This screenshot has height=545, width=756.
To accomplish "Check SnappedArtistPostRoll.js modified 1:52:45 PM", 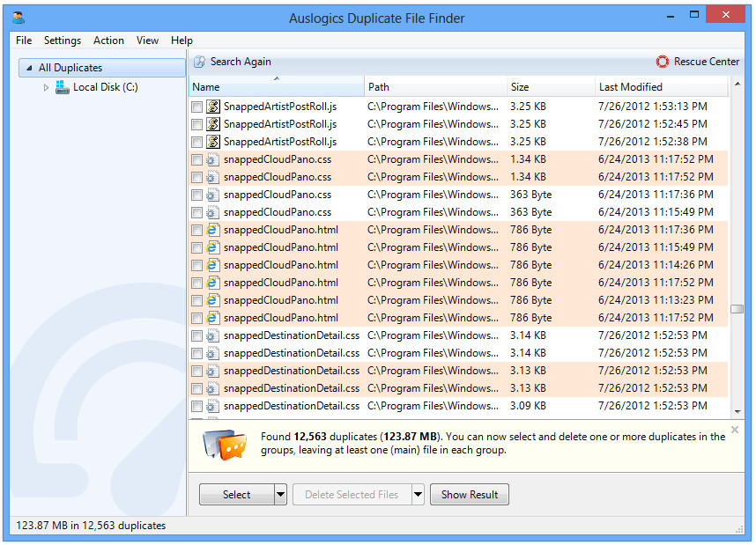I will 196,124.
